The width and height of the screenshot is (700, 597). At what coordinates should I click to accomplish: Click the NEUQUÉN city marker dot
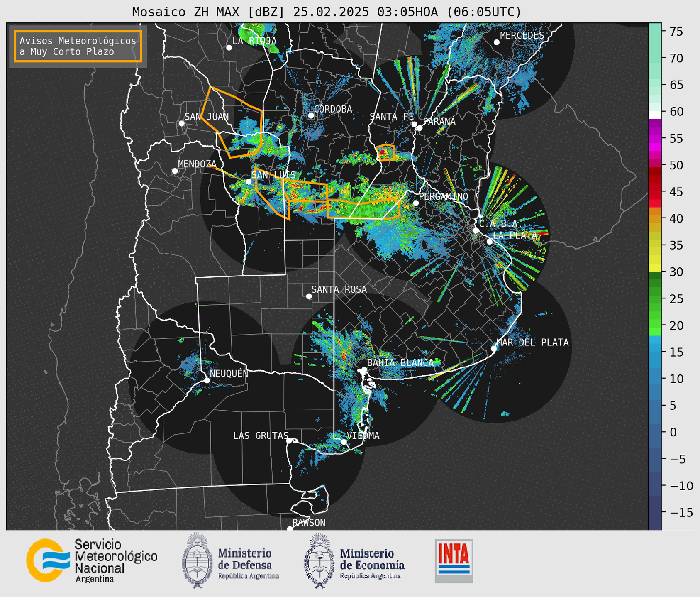207,380
